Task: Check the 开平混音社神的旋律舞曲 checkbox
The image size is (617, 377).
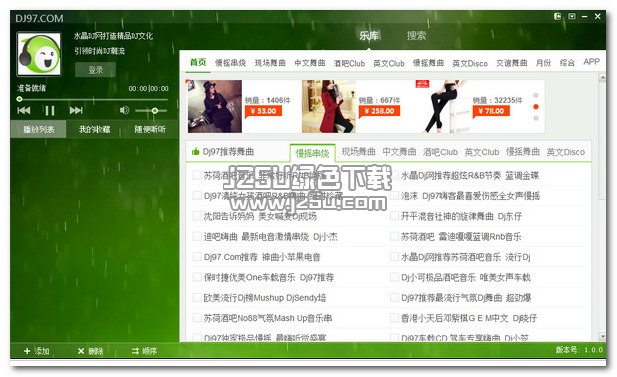Action: coord(394,216)
